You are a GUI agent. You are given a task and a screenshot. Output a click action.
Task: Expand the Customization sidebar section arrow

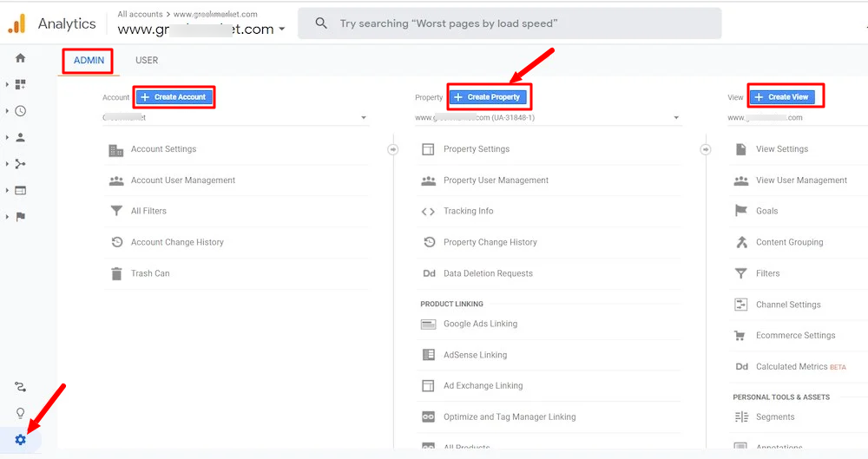tap(7, 84)
